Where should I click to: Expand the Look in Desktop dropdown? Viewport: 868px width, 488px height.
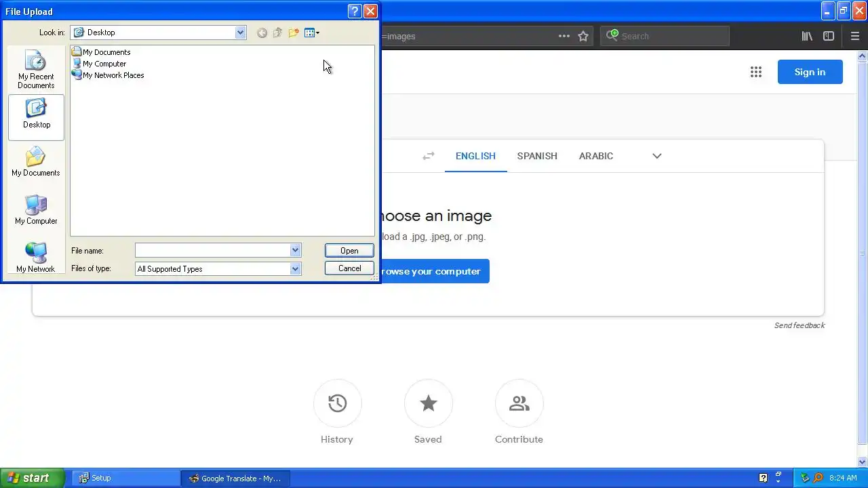point(240,33)
